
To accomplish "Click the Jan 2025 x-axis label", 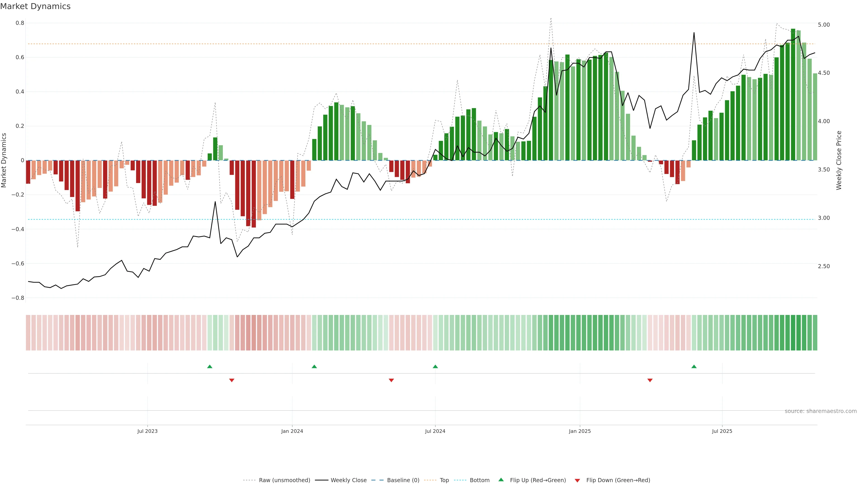I will coord(580,431).
